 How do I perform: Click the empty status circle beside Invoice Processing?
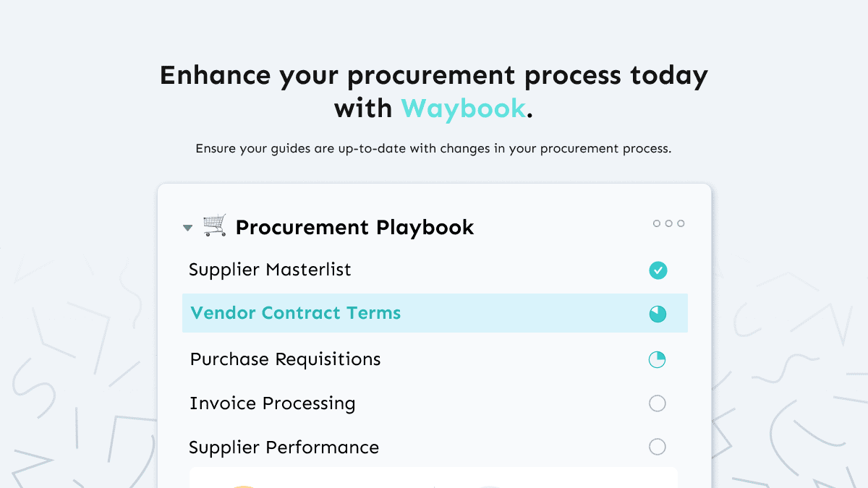[x=658, y=403]
